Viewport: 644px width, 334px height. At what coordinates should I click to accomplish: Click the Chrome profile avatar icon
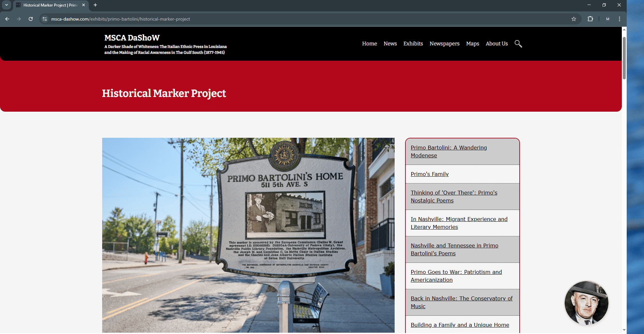607,19
